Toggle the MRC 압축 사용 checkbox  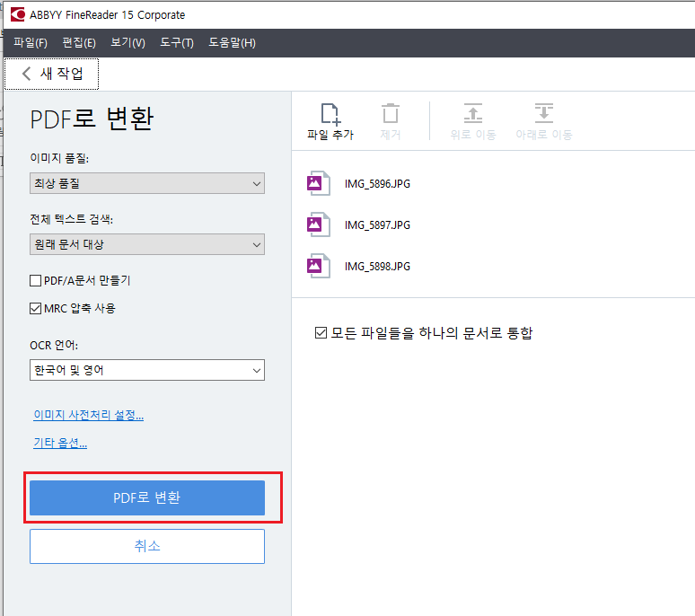click(35, 308)
